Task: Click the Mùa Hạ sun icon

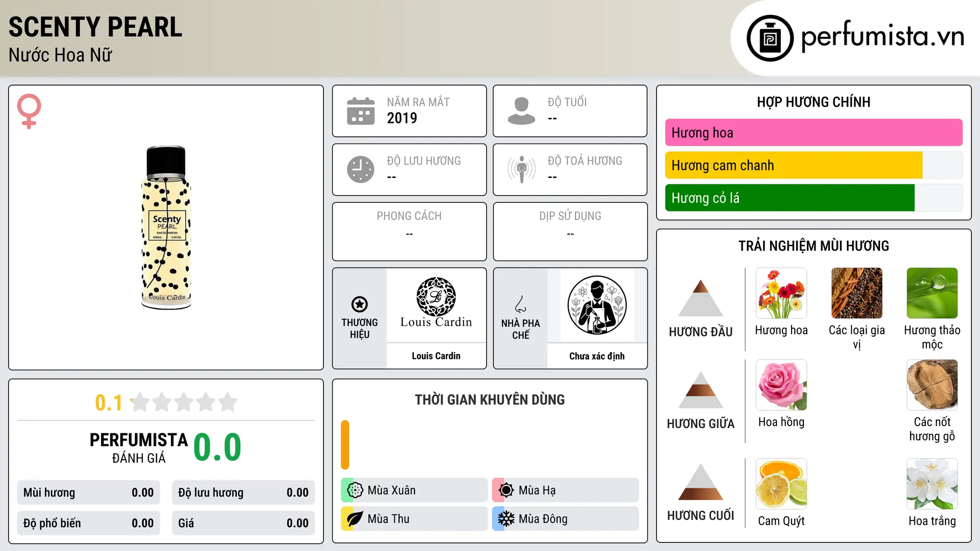Action: pyautogui.click(x=506, y=490)
